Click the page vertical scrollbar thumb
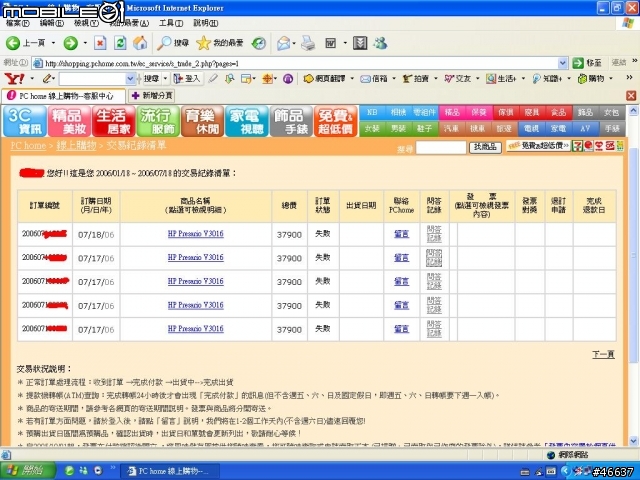Screen dimensions: 640x480 point(633,255)
